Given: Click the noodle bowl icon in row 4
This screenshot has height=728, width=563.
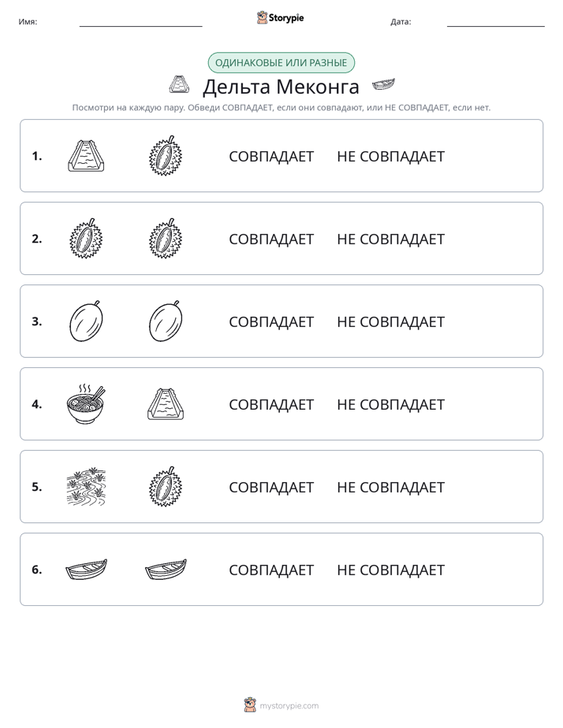Looking at the screenshot, I should pyautogui.click(x=86, y=403).
